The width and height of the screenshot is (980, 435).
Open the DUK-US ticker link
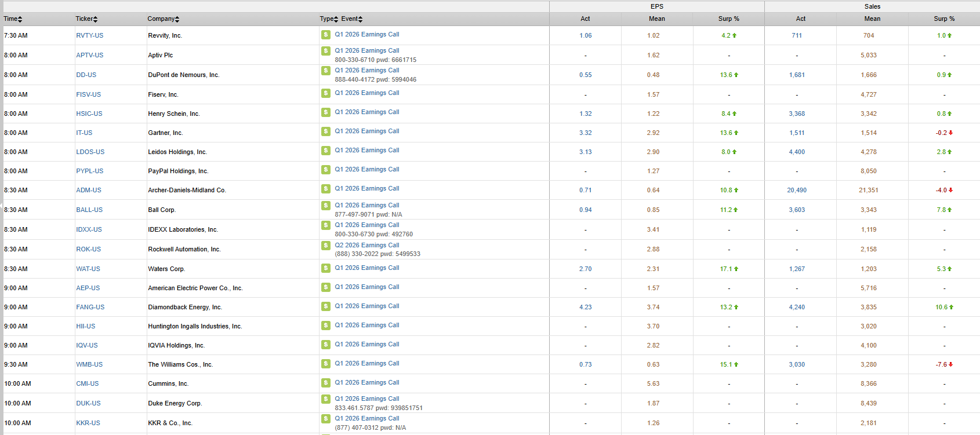coord(88,403)
